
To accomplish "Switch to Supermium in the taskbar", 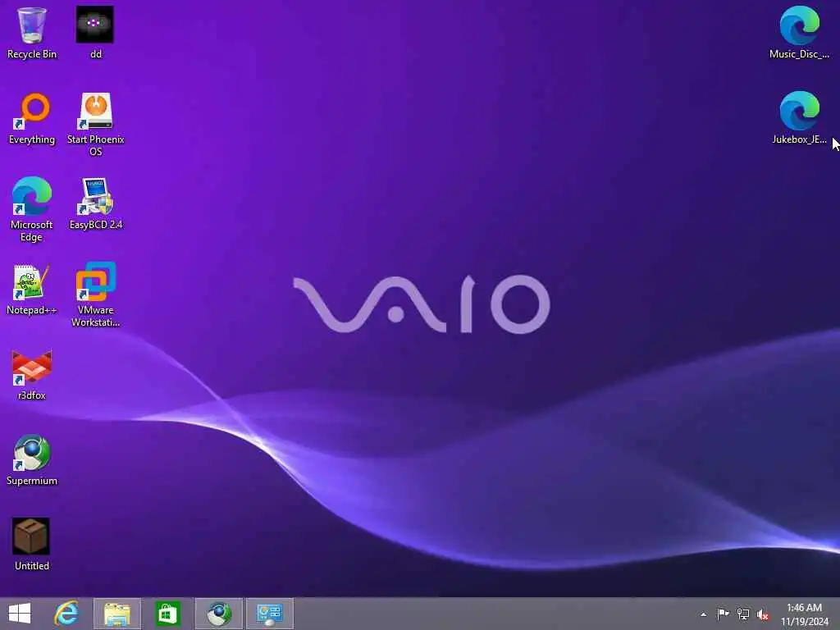I will (219, 614).
